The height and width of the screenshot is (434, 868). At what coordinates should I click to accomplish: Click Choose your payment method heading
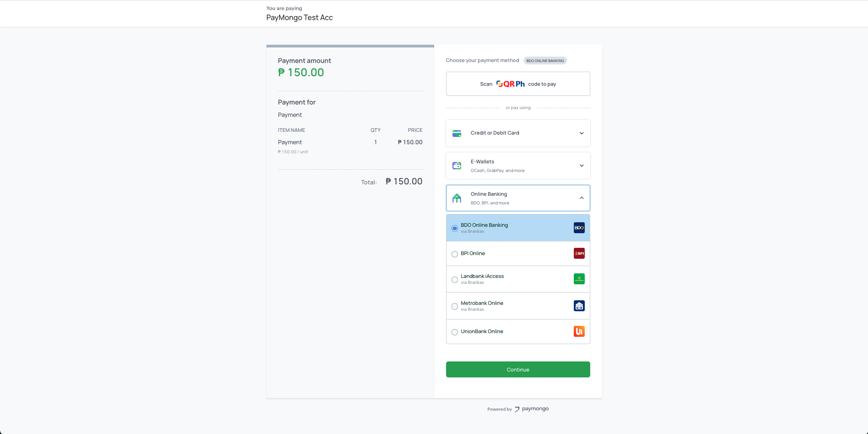(x=483, y=60)
